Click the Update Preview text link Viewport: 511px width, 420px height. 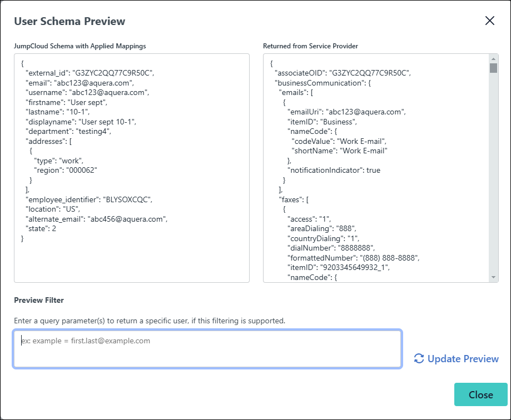(x=463, y=359)
